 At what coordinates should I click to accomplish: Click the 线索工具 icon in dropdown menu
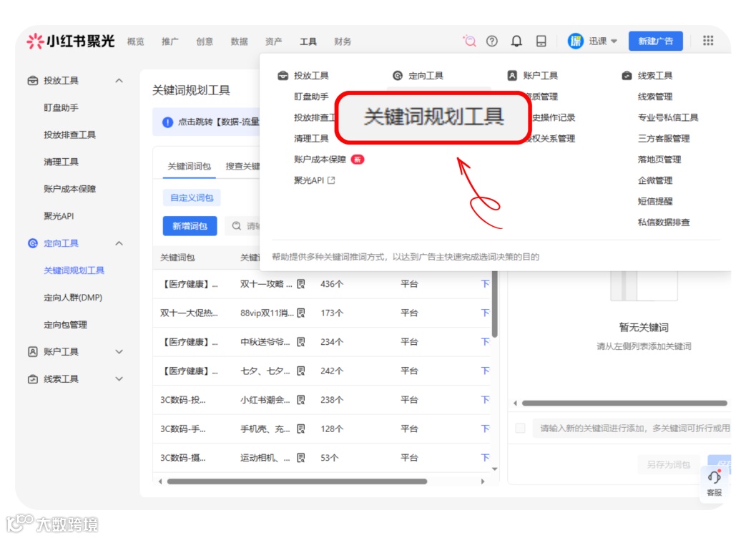[627, 76]
